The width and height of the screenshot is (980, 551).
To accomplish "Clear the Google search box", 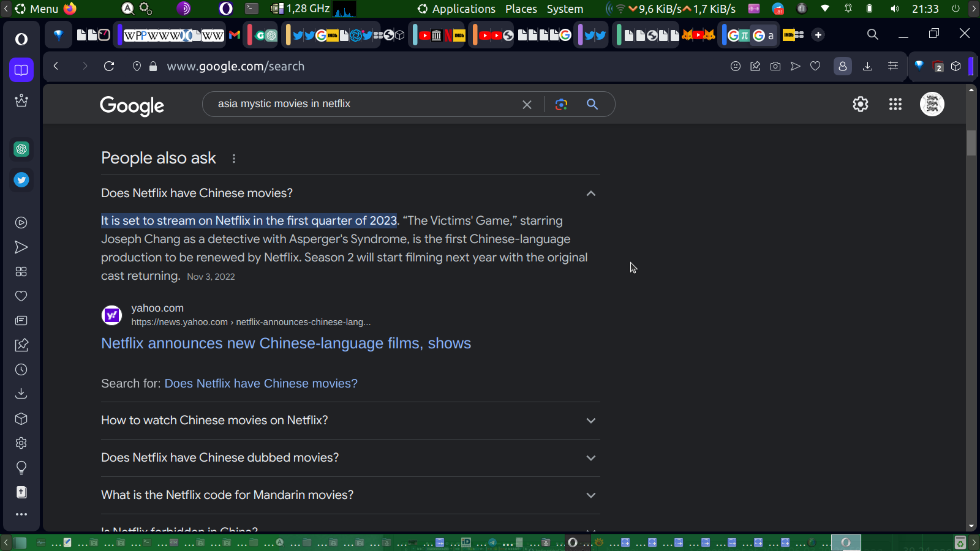I will tap(527, 105).
